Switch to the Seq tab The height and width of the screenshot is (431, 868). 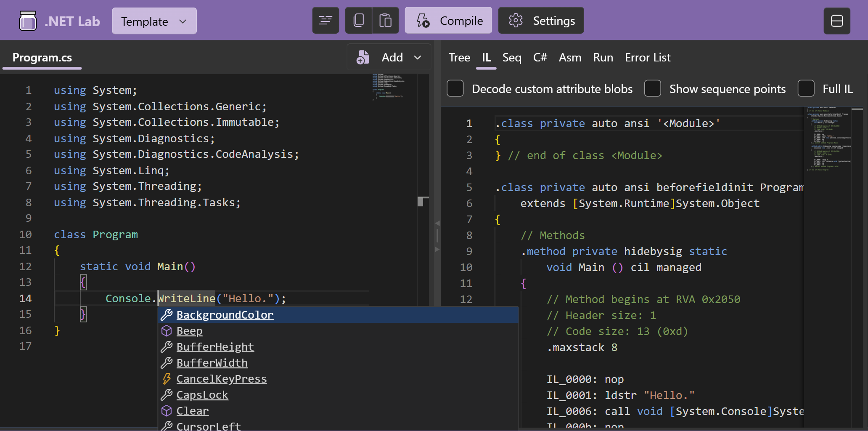click(512, 58)
